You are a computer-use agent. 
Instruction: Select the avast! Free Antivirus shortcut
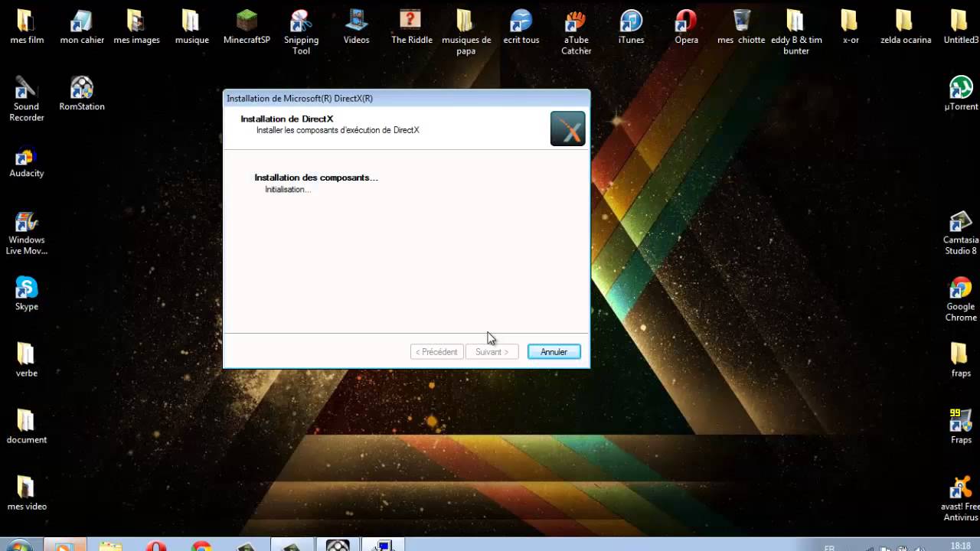click(x=961, y=497)
